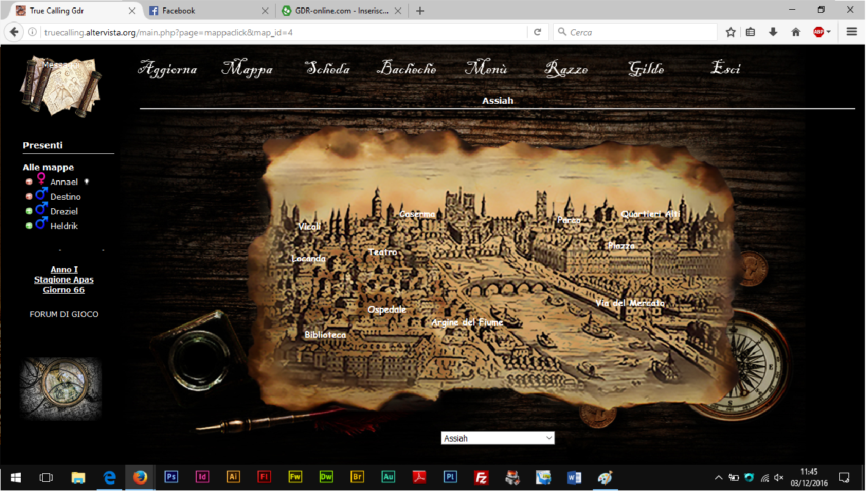
Task: Reload the page with the refresh icon
Action: (x=538, y=32)
